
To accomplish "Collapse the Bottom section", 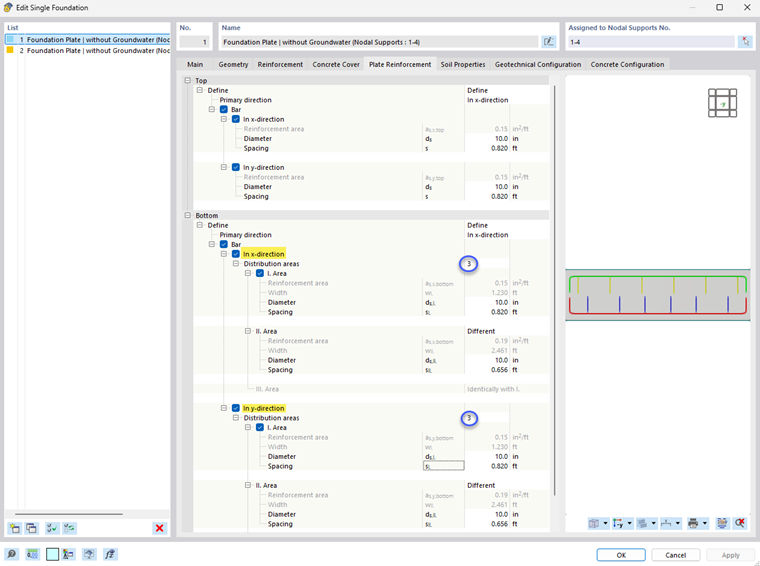I will point(188,215).
